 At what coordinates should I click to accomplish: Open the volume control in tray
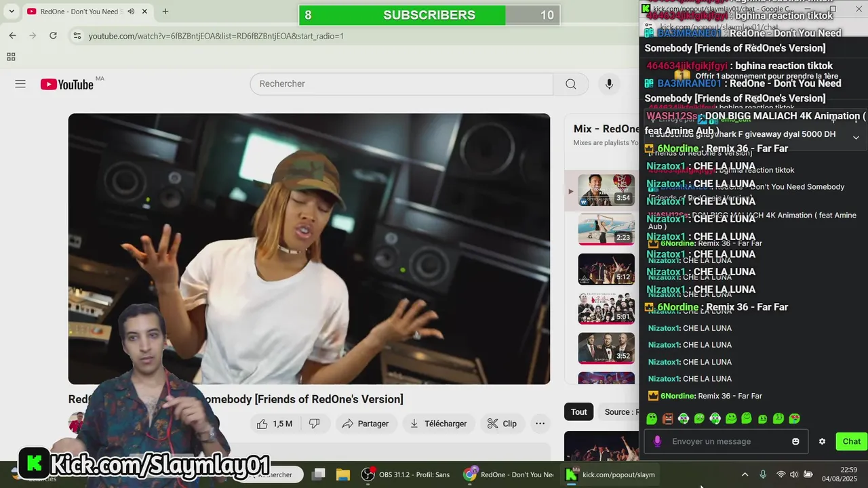[794, 474]
